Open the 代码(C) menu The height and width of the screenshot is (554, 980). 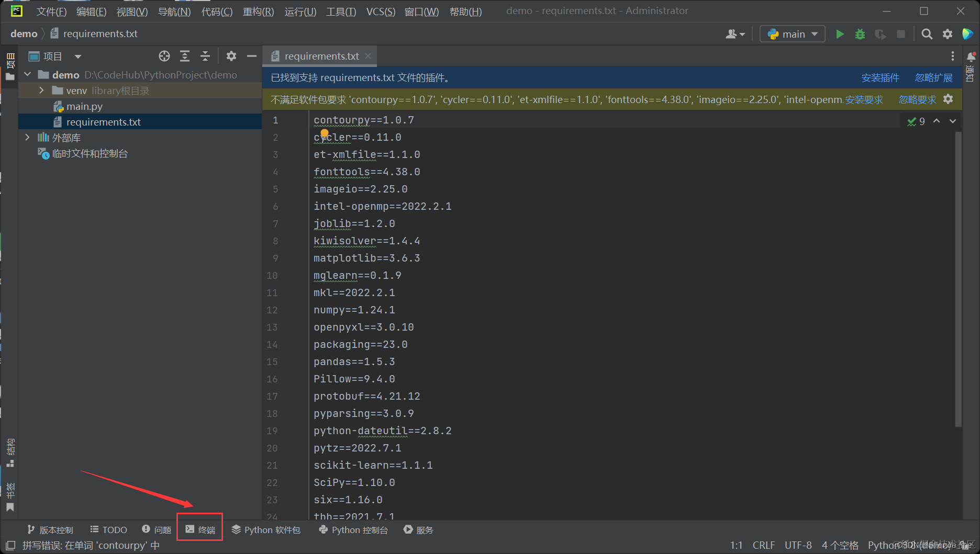[x=217, y=12]
